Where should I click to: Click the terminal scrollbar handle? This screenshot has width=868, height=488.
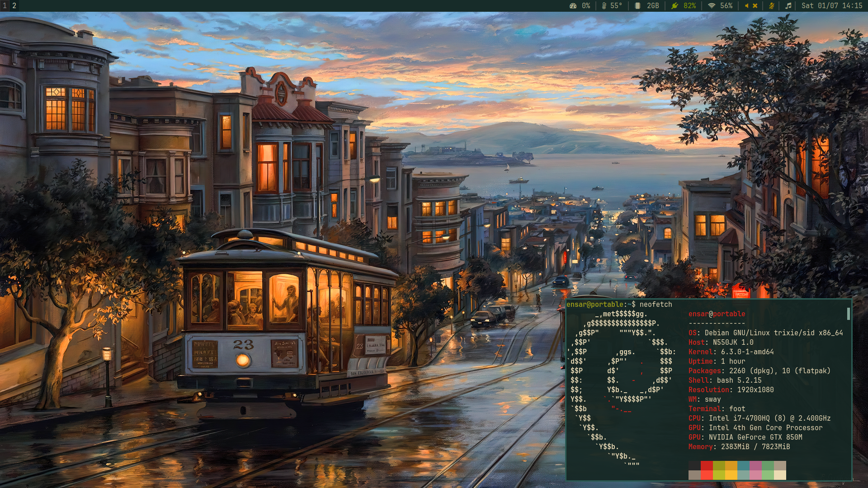(x=848, y=314)
